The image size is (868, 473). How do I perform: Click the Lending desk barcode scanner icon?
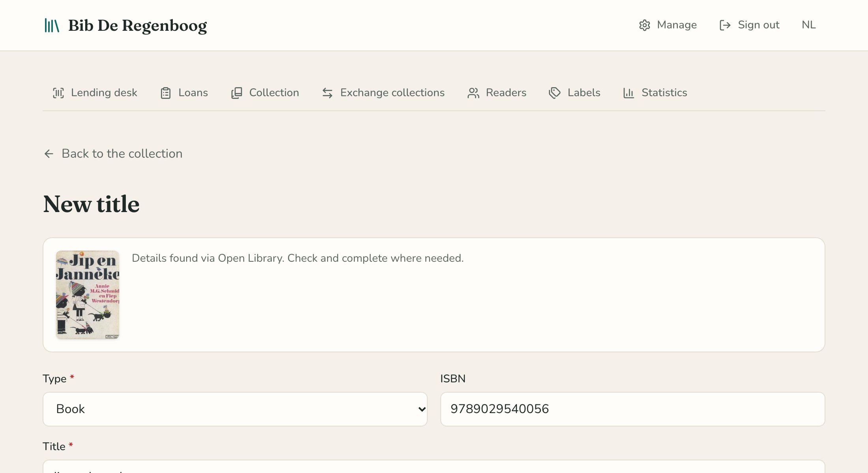click(58, 93)
